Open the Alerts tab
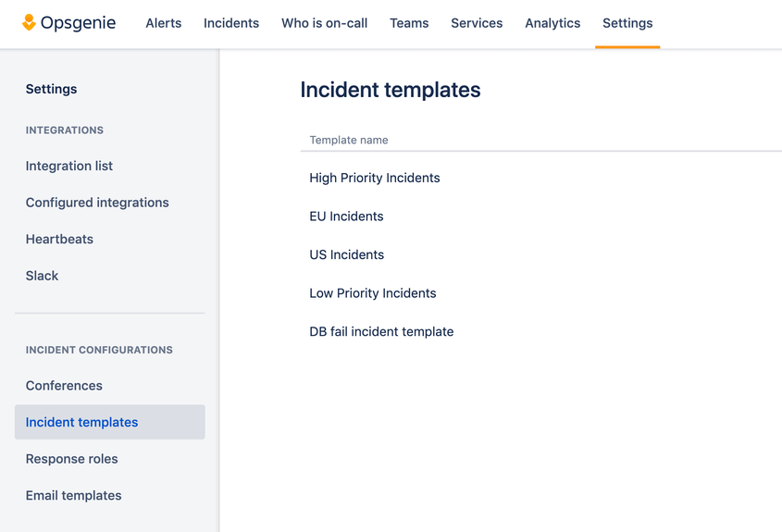This screenshot has height=532, width=782. (164, 23)
